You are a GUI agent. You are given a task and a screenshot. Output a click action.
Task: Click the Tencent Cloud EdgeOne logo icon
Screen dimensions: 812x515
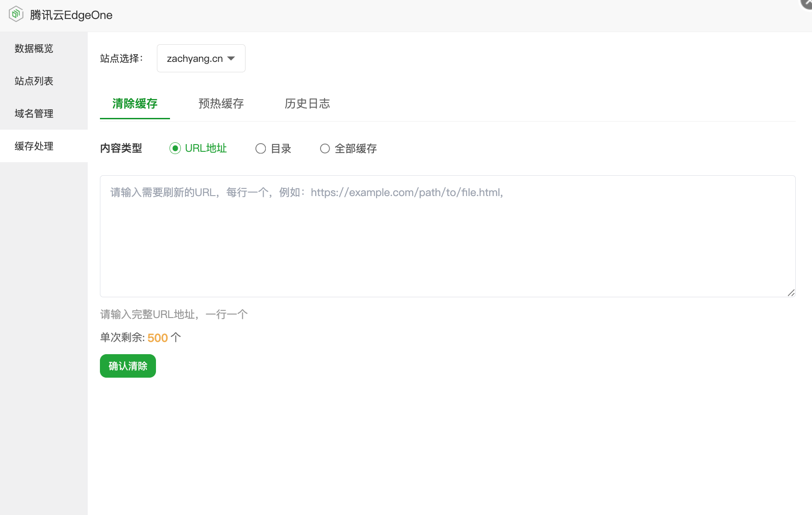16,14
